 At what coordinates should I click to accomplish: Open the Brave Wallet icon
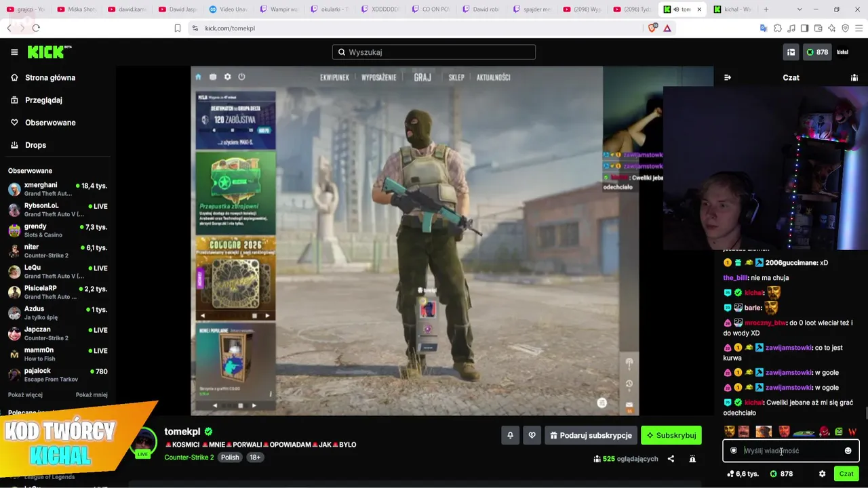(818, 28)
